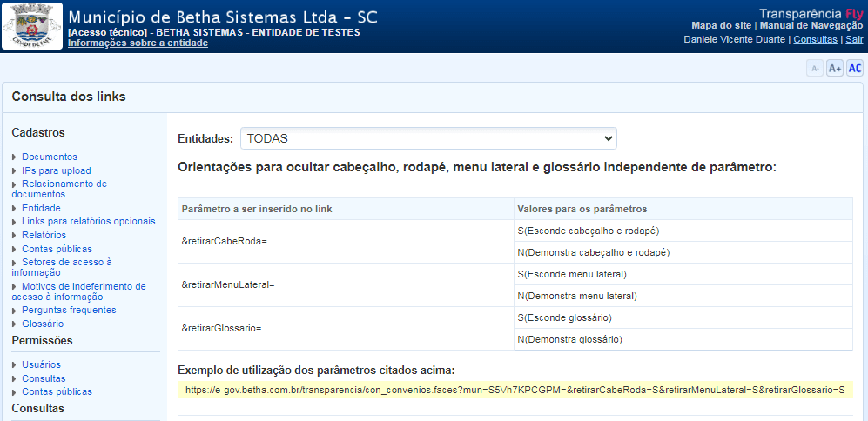Image resolution: width=868 pixels, height=421 pixels.
Task: Click Município de Betha Sistemas title
Action: coord(223,17)
